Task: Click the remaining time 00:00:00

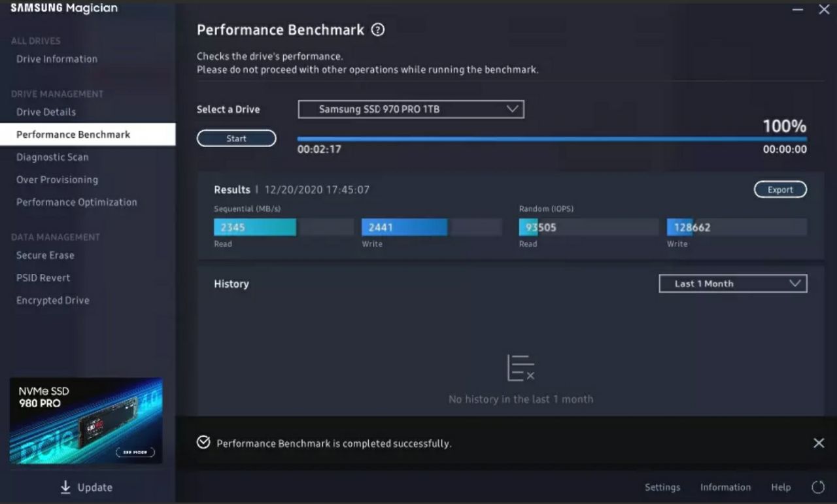Action: tap(785, 149)
